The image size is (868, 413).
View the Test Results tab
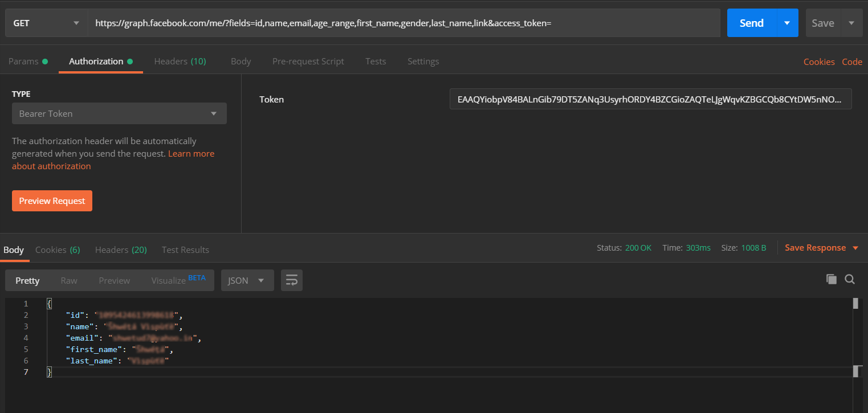pos(185,250)
